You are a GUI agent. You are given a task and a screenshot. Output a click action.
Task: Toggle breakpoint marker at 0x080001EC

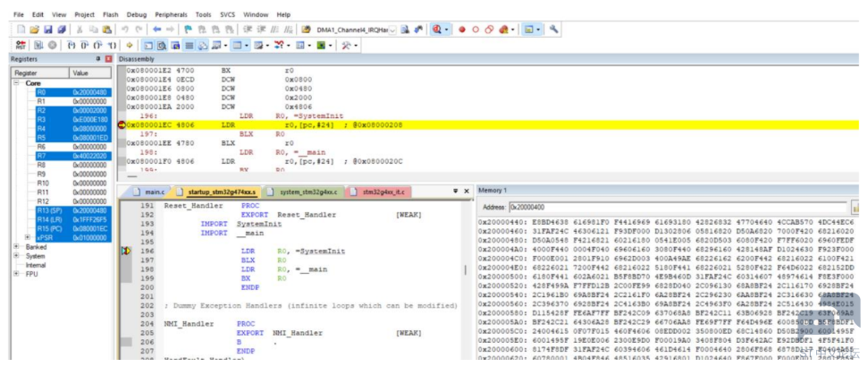pos(122,125)
